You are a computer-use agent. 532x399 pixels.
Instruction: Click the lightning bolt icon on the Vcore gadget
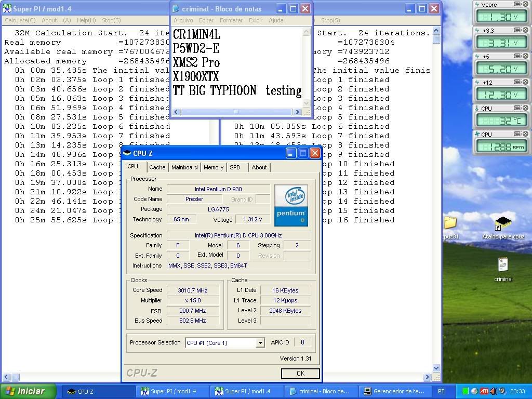[x=477, y=4]
